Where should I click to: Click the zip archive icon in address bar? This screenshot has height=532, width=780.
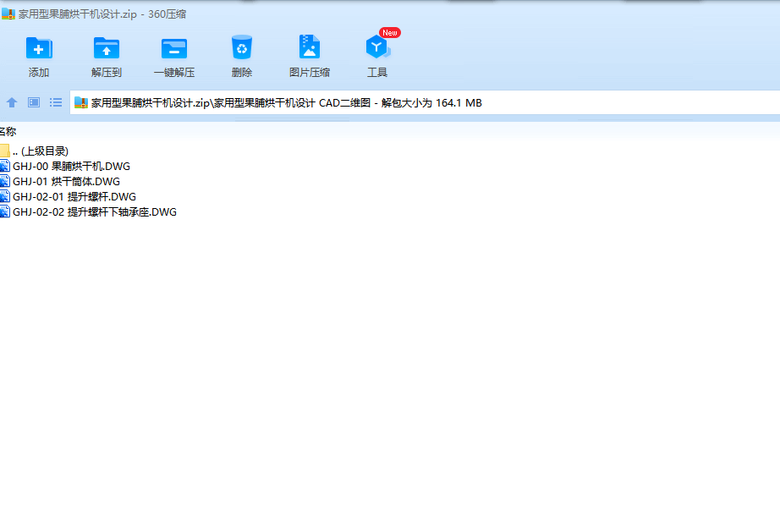[x=81, y=102]
